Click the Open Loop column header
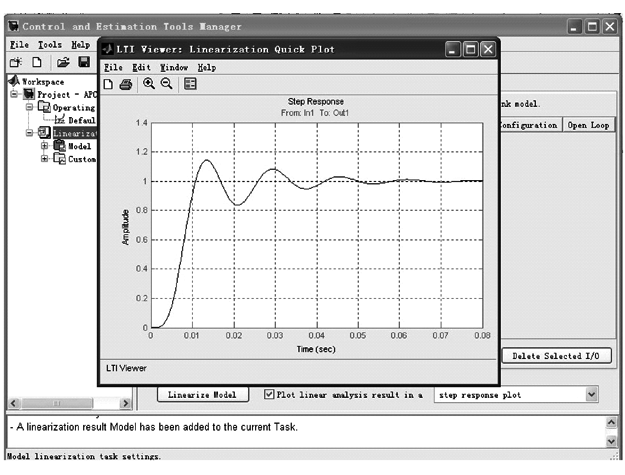 click(587, 125)
